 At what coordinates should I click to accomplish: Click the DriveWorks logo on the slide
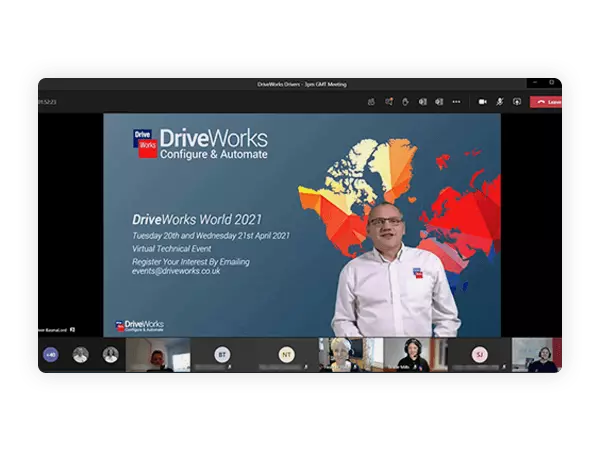coord(200,143)
